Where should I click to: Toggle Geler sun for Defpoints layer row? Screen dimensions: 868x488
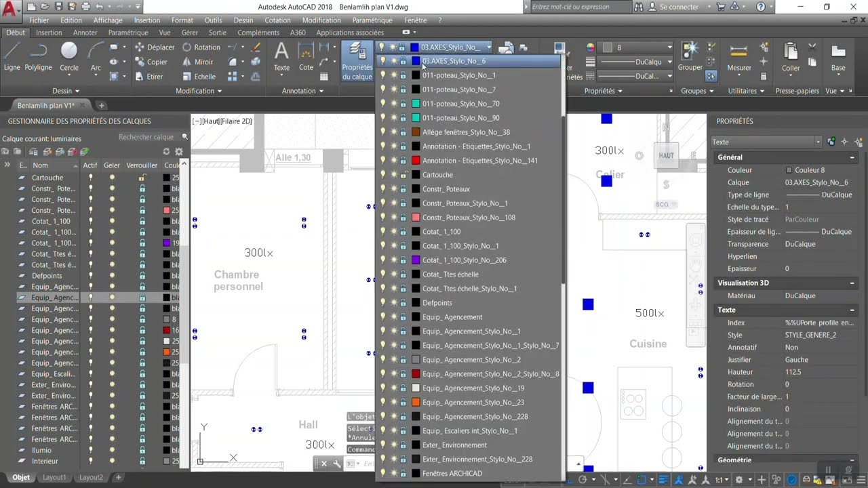[x=113, y=276]
